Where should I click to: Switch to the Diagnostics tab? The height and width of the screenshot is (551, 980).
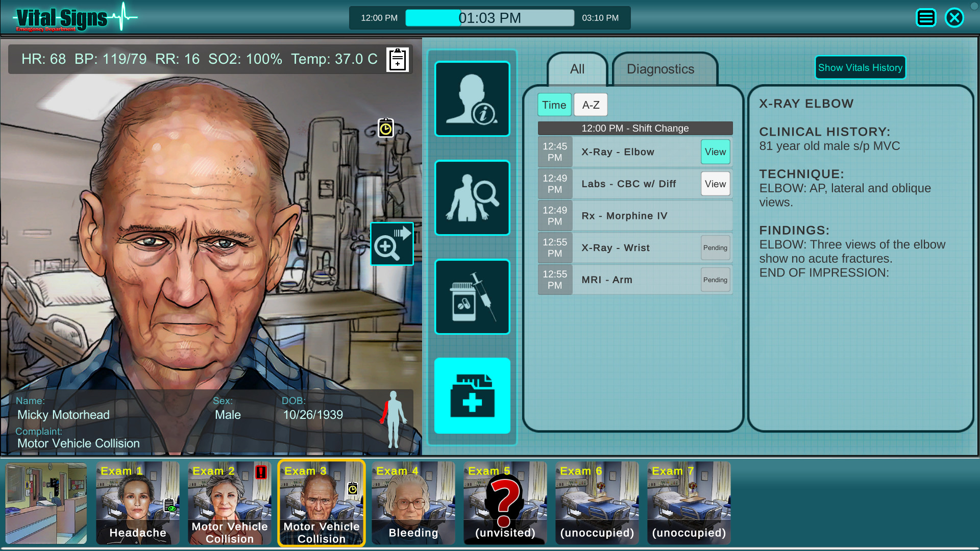point(660,69)
